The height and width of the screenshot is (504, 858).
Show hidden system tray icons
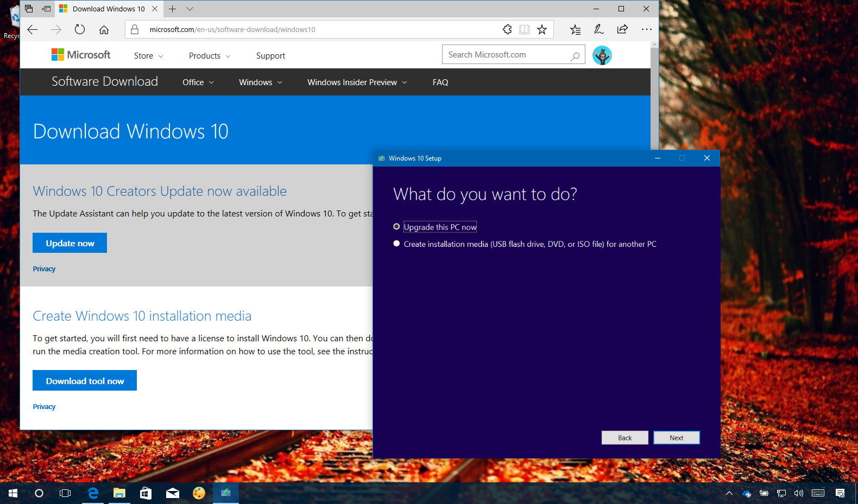pyautogui.click(x=729, y=493)
